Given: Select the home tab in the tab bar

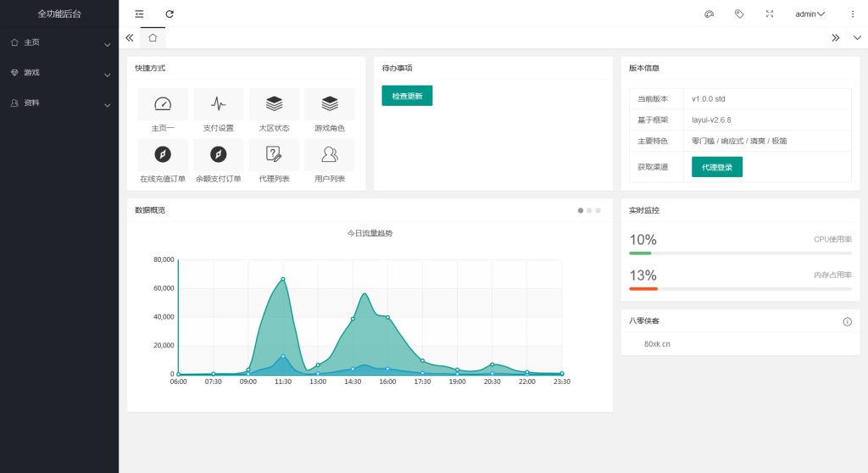Looking at the screenshot, I should pyautogui.click(x=153, y=37).
